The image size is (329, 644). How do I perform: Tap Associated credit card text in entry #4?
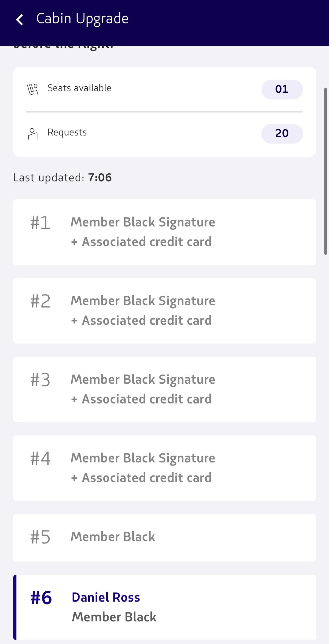[146, 478]
